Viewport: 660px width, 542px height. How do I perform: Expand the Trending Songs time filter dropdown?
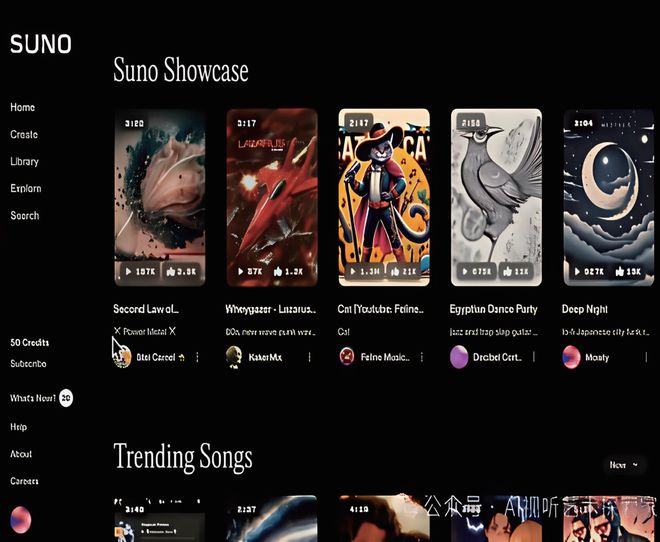(x=624, y=465)
